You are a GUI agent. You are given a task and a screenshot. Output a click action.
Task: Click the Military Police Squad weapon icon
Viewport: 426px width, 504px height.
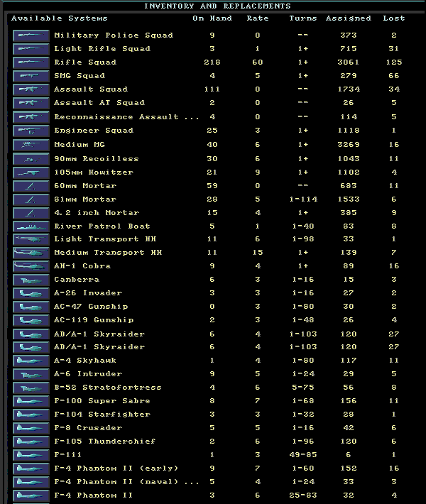pyautogui.click(x=31, y=35)
